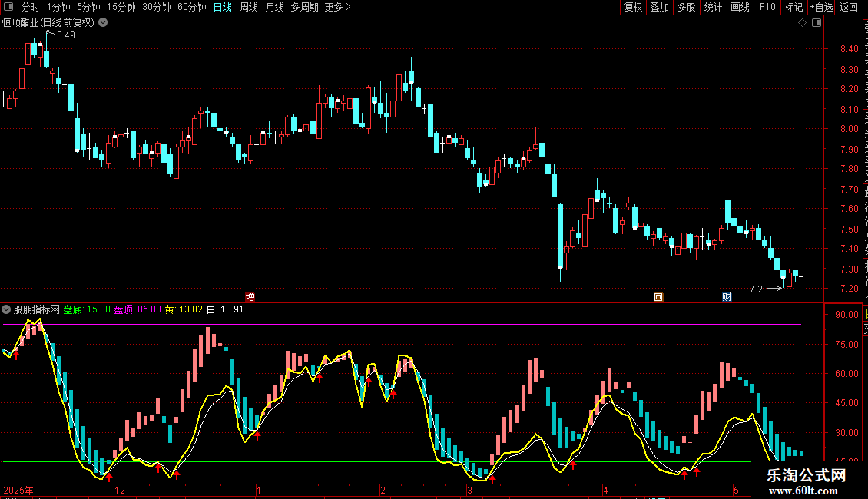Screen dimensions: 868x499
Task: Click the 8.40 price axis label
Action: pos(849,49)
